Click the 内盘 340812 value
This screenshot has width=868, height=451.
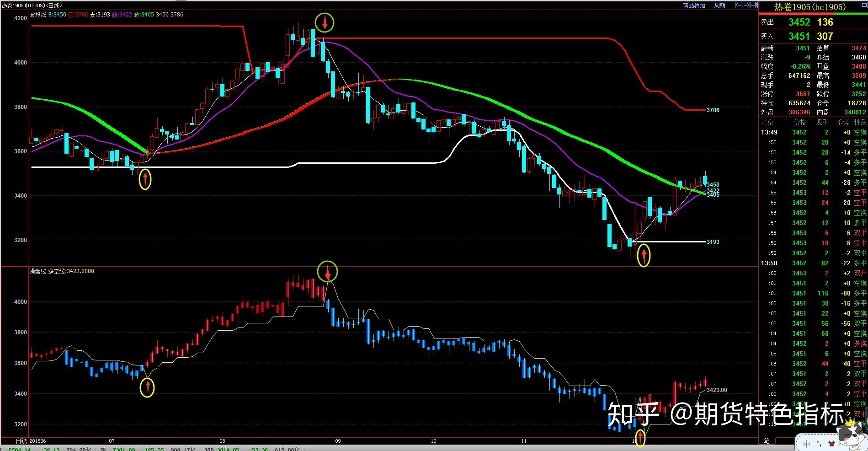(855, 112)
